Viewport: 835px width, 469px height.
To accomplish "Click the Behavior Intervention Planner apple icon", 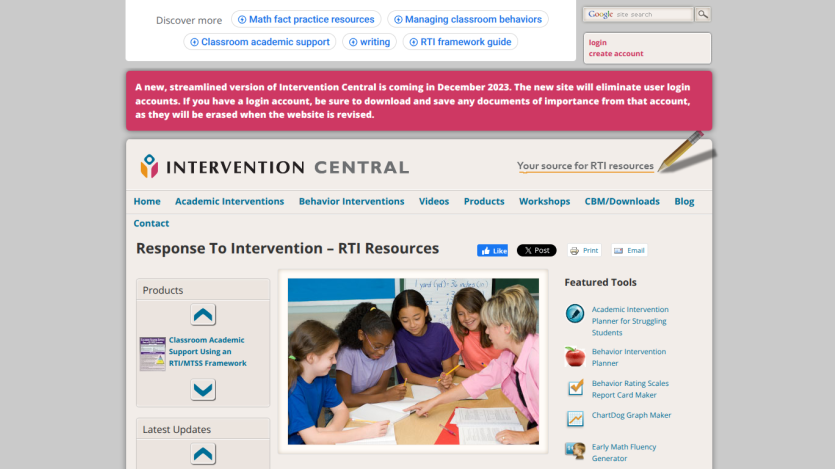I will pos(575,357).
